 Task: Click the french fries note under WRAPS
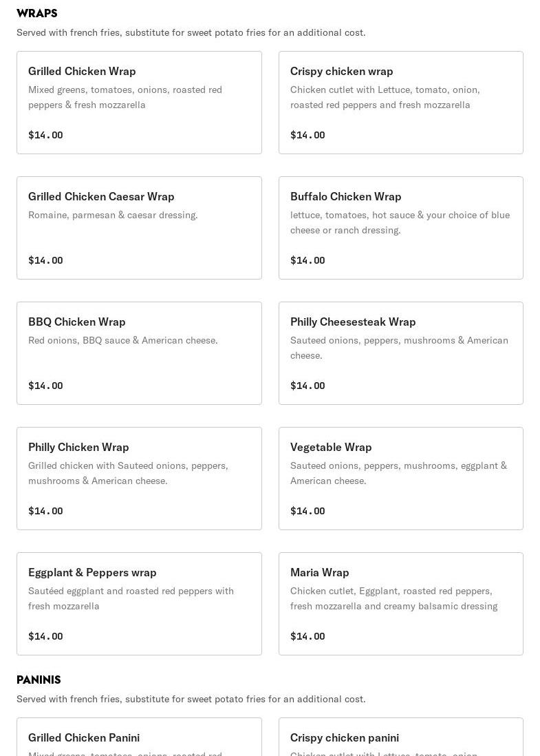191,32
